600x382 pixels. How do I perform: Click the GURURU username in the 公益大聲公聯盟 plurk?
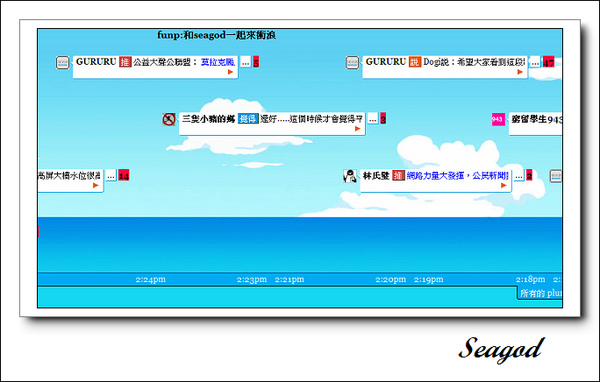(96, 62)
